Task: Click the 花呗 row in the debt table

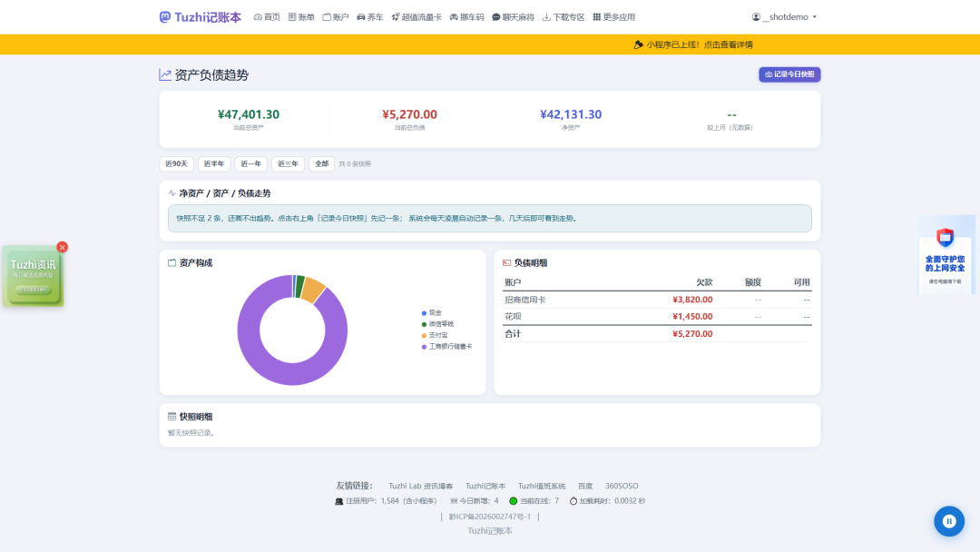Action: [657, 316]
